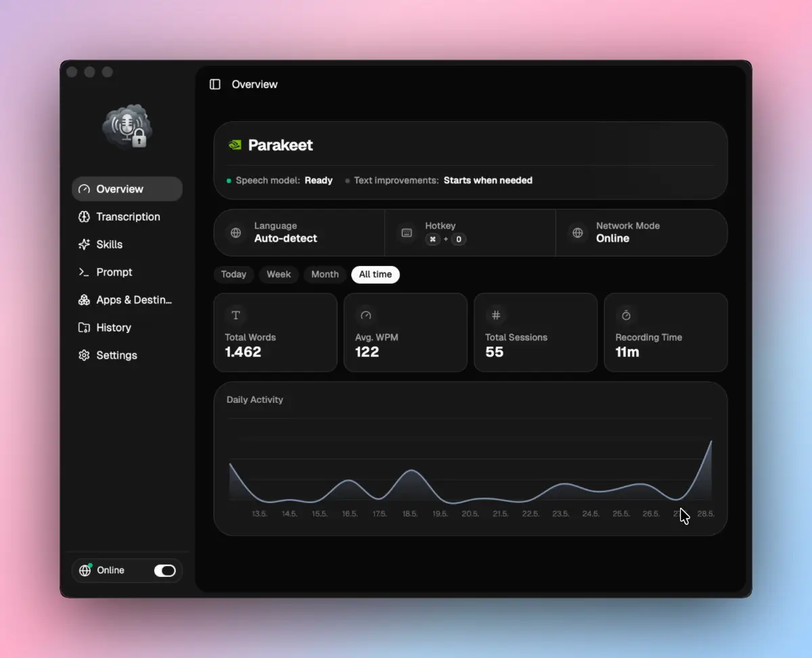Toggle the Online mode switch off
This screenshot has width=812, height=658.
tap(164, 571)
